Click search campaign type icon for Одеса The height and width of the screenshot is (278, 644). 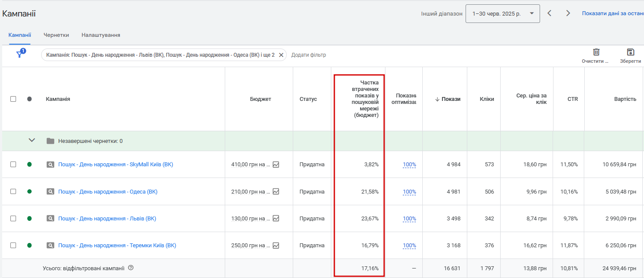[51, 191]
